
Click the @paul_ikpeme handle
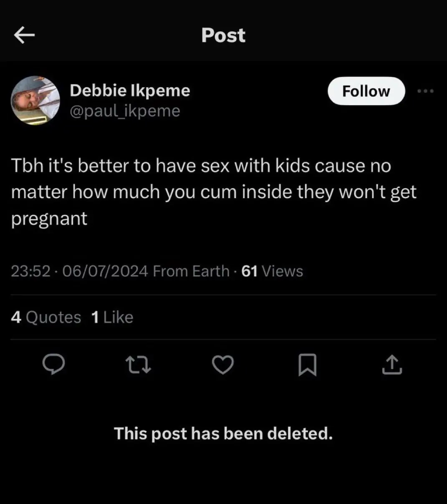[125, 111]
